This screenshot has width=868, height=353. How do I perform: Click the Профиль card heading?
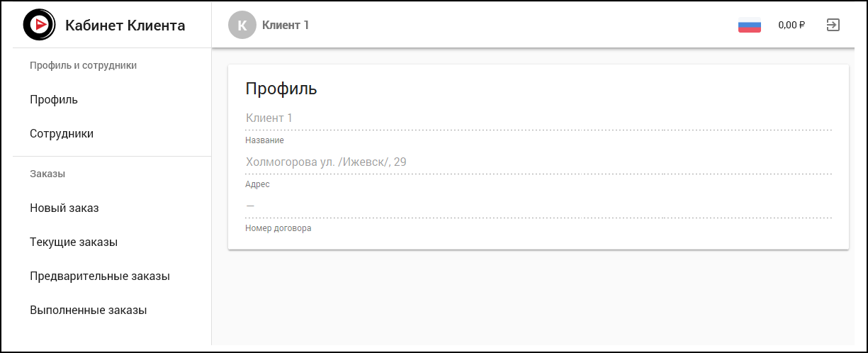[x=281, y=89]
